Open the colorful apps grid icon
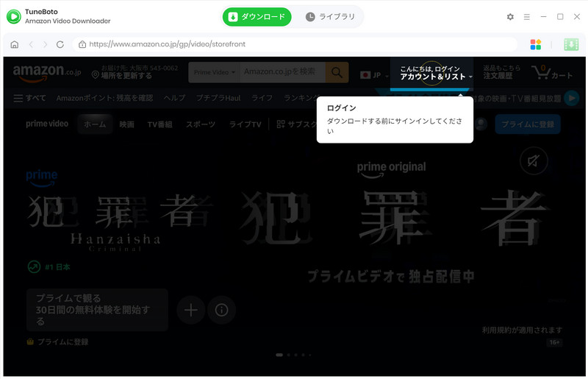 pos(536,44)
